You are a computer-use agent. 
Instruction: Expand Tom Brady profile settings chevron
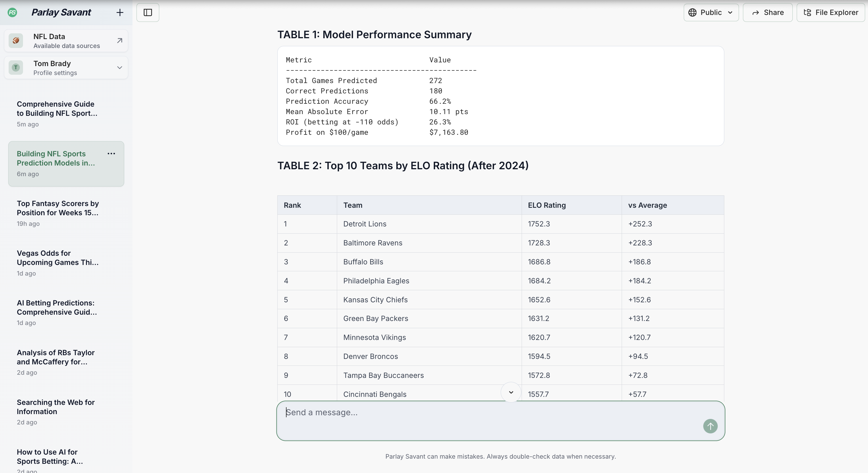[x=119, y=68]
